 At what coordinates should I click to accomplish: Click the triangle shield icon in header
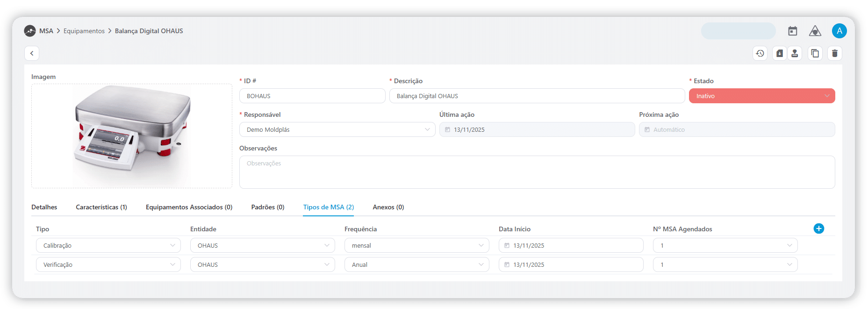pos(815,31)
